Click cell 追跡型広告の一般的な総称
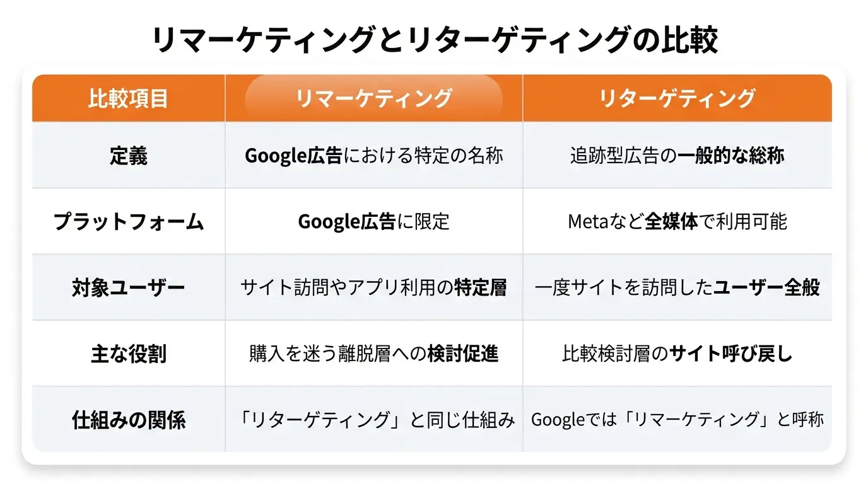This screenshot has width=868, height=484. (x=677, y=156)
